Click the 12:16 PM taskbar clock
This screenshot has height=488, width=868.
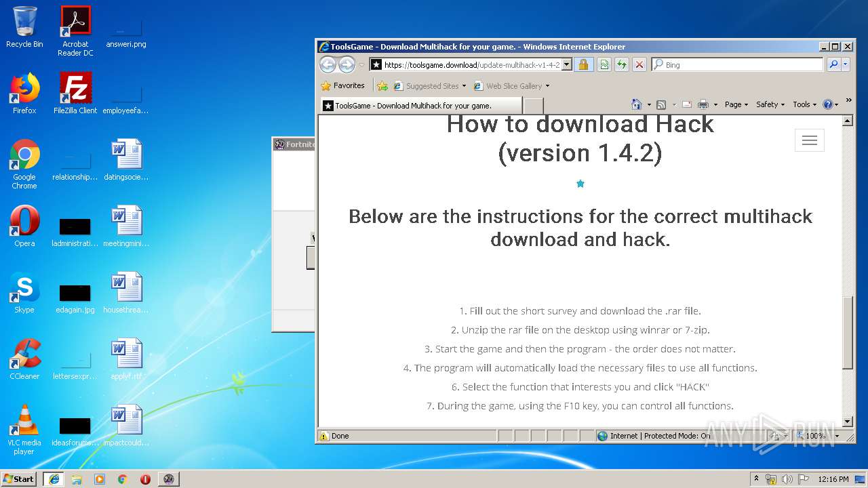(833, 479)
